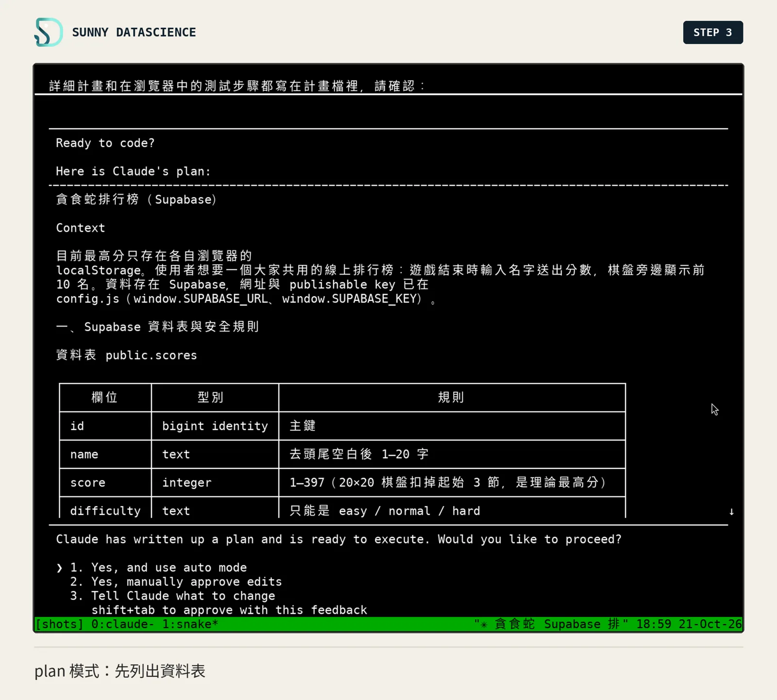Image resolution: width=777 pixels, height=700 pixels.
Task: Click 'Here is Claude's plan:' line
Action: point(134,171)
